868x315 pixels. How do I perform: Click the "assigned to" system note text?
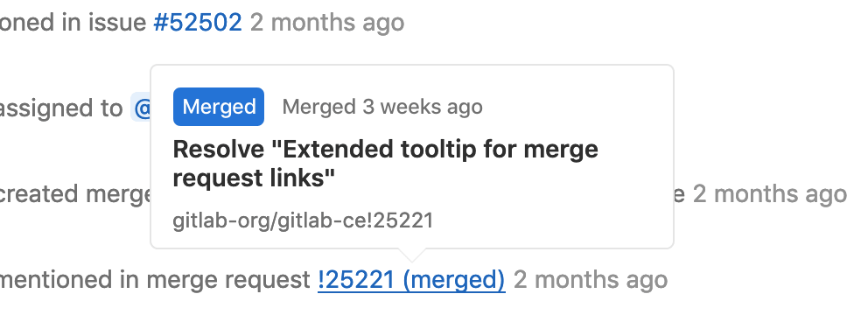(x=61, y=108)
